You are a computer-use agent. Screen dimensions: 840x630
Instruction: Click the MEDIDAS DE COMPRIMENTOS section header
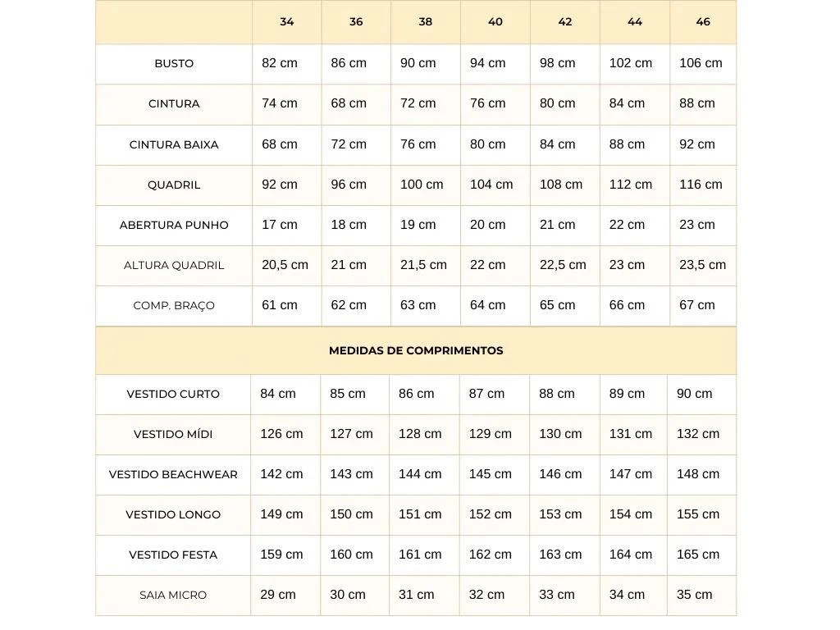coord(416,351)
